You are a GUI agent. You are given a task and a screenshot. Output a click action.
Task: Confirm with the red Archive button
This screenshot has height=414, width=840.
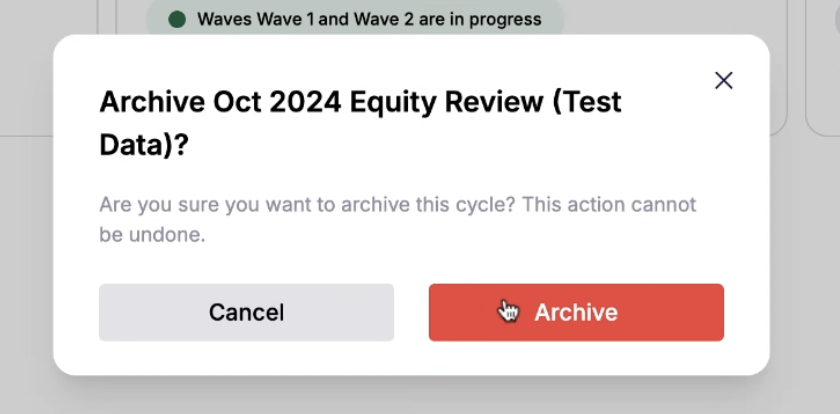pyautogui.click(x=576, y=312)
